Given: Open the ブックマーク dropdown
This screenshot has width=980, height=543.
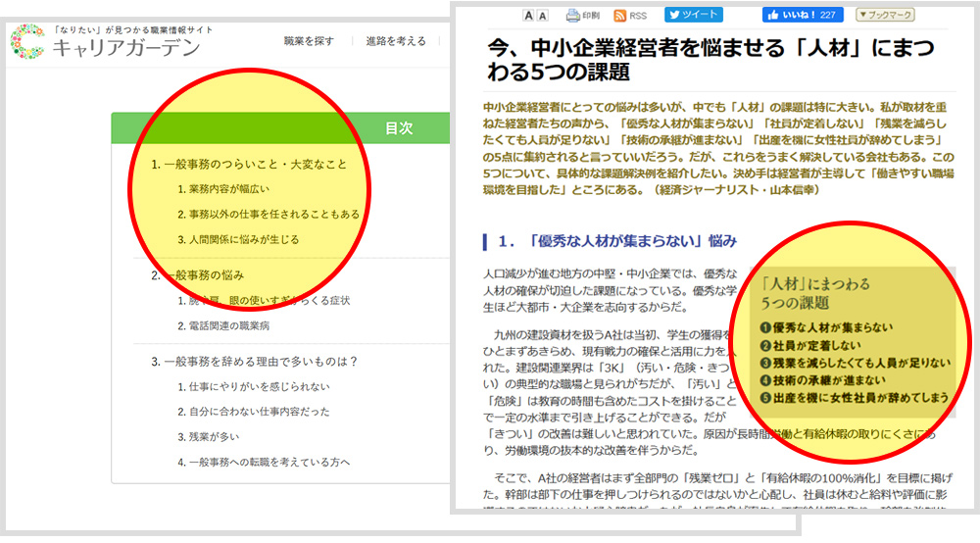Looking at the screenshot, I should coord(885,15).
